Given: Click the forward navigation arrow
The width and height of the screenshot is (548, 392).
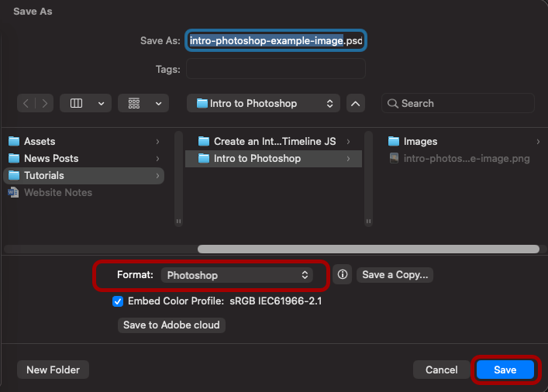Looking at the screenshot, I should click(x=46, y=103).
